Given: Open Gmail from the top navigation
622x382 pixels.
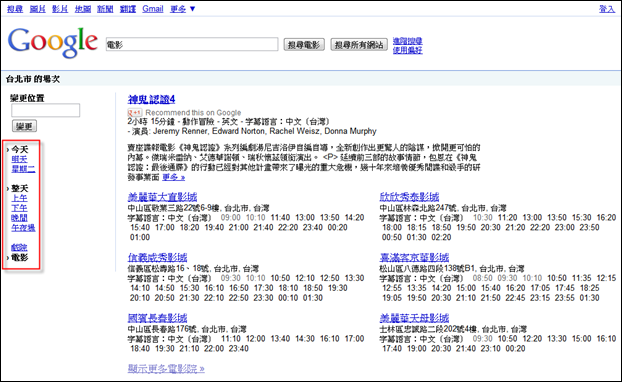Looking at the screenshot, I should pos(153,9).
